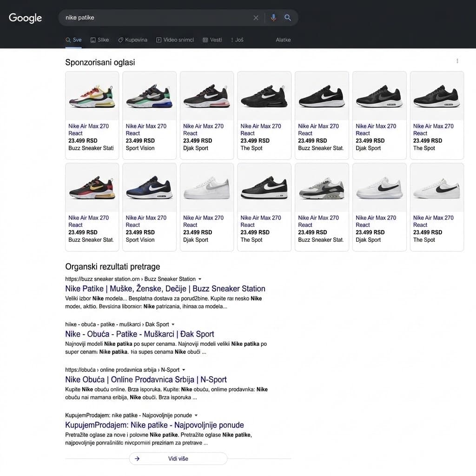The width and height of the screenshot is (476, 476).
Task: Click the green-accent sneaker image, first row Sport Vision
Action: (x=149, y=96)
